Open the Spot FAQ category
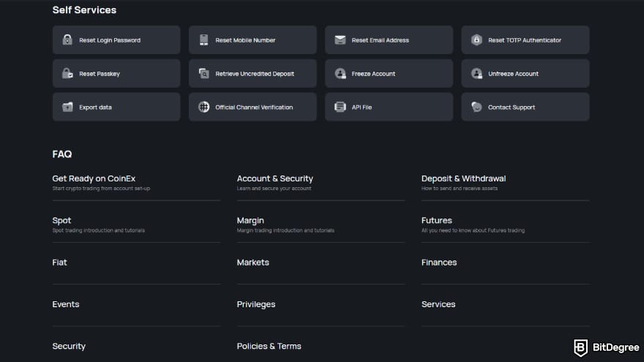 click(x=61, y=221)
